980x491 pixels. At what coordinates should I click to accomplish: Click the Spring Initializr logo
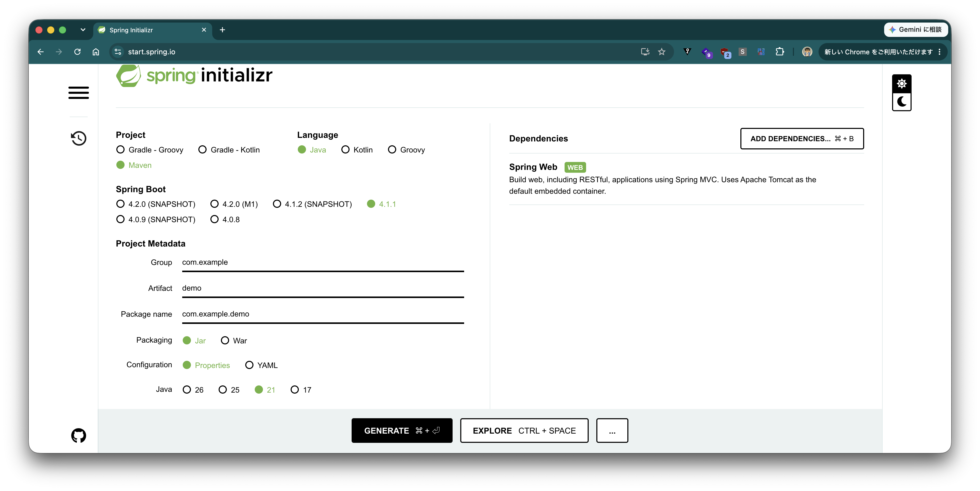point(194,75)
